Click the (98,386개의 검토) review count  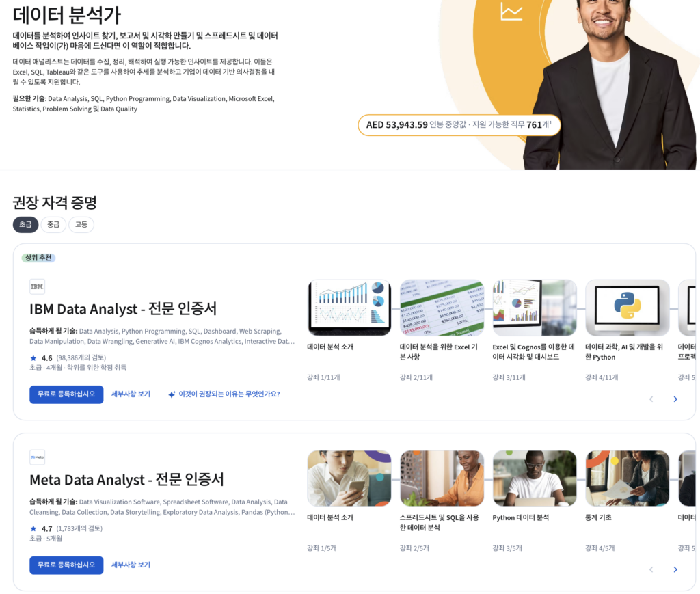(81, 358)
